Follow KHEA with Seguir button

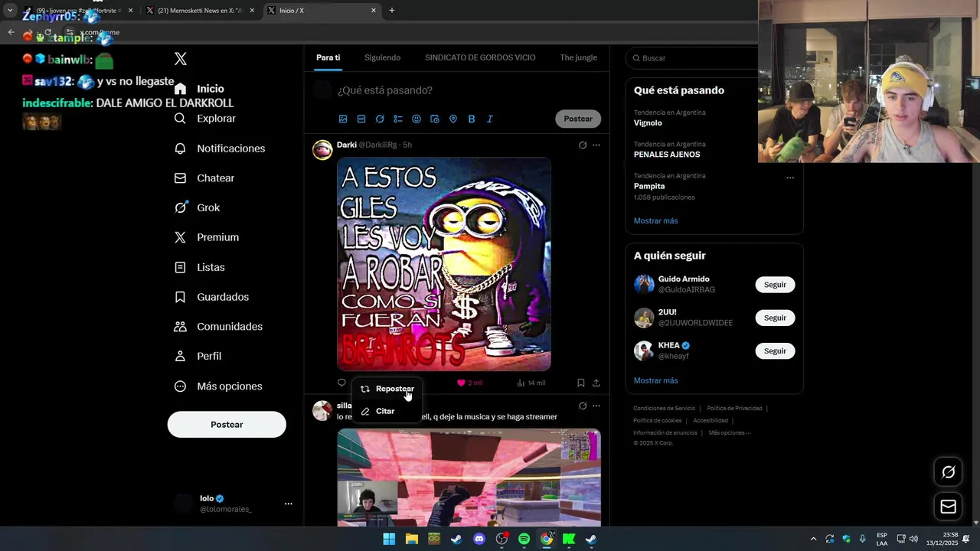(775, 350)
